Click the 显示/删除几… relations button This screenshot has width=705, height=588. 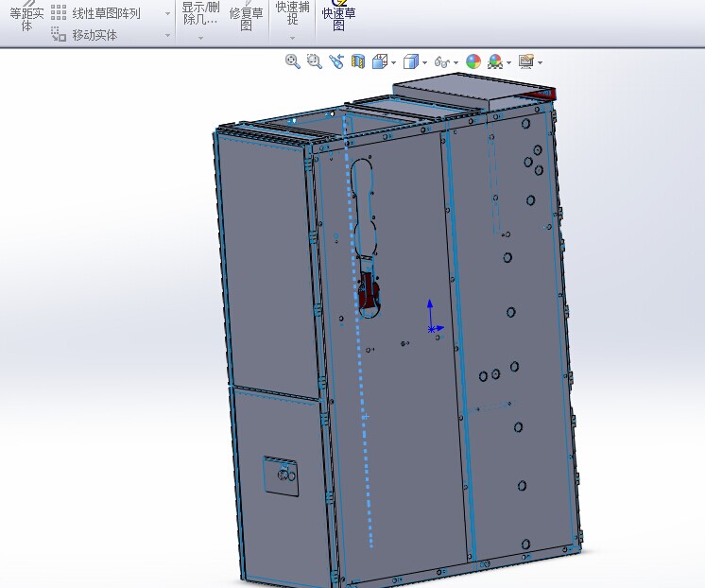pyautogui.click(x=200, y=13)
